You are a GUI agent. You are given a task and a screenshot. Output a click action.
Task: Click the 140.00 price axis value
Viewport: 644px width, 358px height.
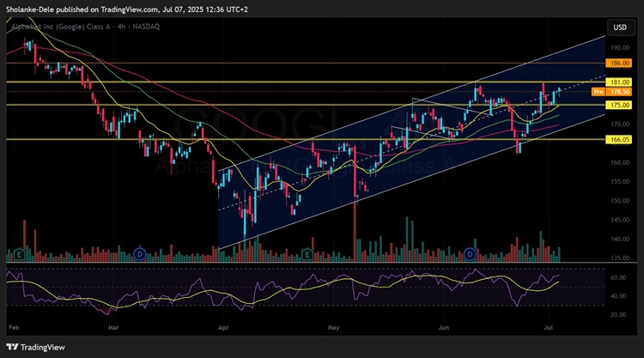[x=620, y=239]
